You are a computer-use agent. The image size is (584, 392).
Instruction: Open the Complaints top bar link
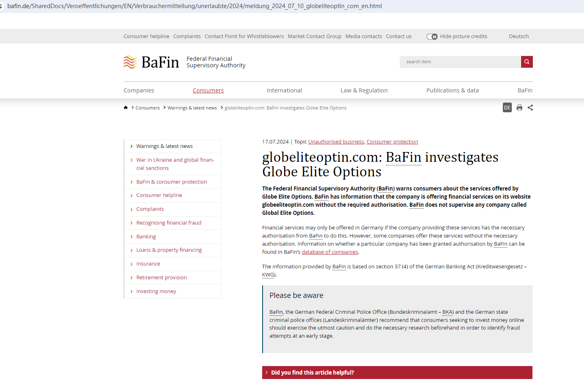(x=187, y=36)
